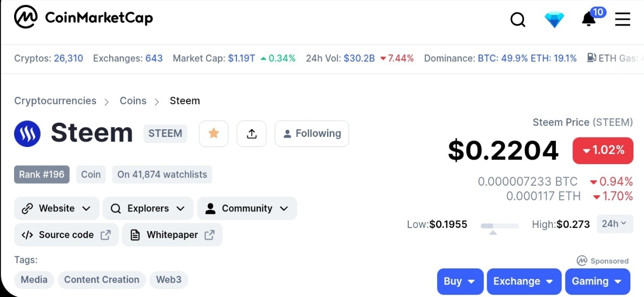Screen dimensions: 644x297
Task: Change the 24h range selector
Action: [614, 224]
